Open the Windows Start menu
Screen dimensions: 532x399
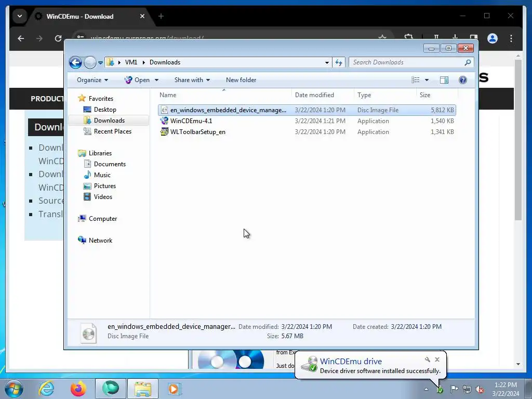coord(14,389)
